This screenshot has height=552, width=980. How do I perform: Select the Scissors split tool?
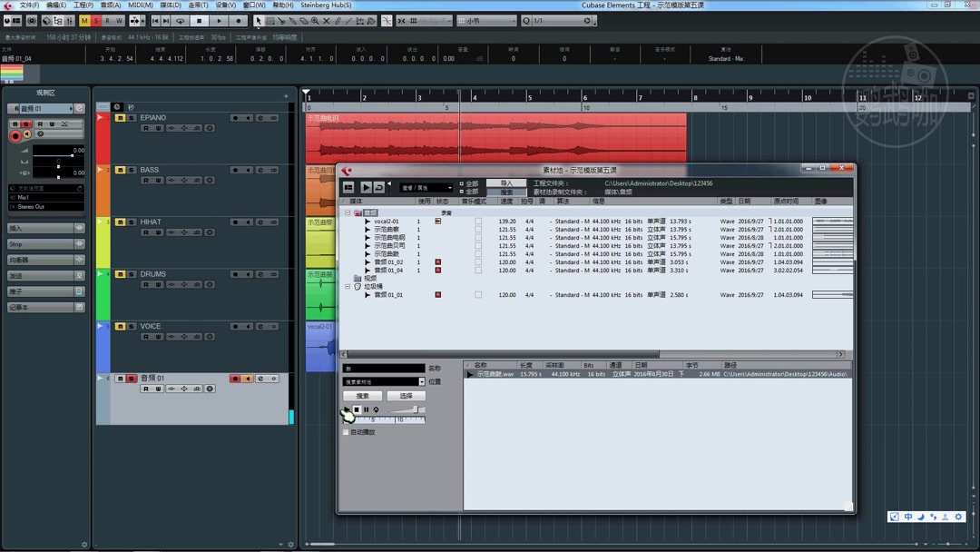(282, 20)
